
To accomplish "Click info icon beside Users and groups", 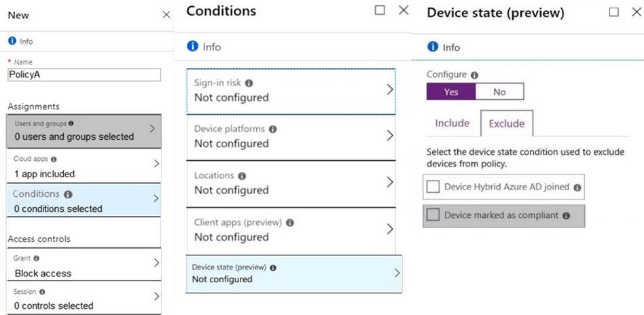I will tap(71, 124).
